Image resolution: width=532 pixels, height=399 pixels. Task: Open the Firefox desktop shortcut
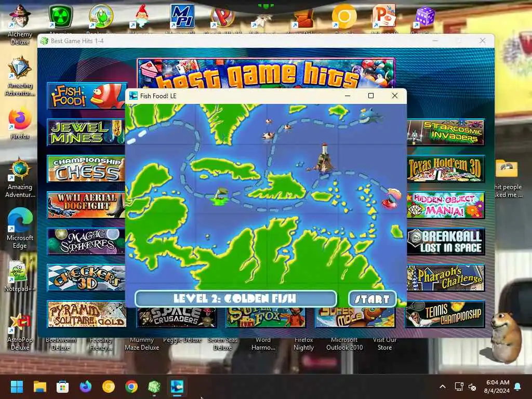[20, 124]
